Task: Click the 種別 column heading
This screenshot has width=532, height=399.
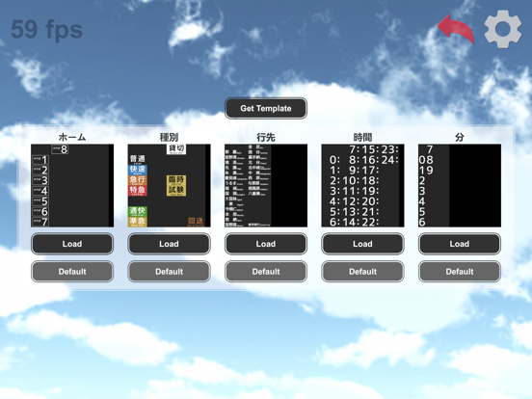Action: tap(169, 137)
